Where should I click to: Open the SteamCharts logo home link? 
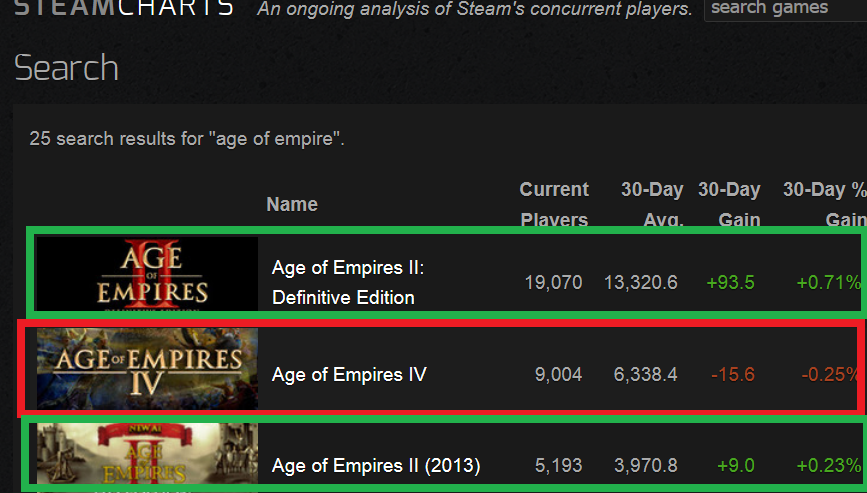click(124, 8)
